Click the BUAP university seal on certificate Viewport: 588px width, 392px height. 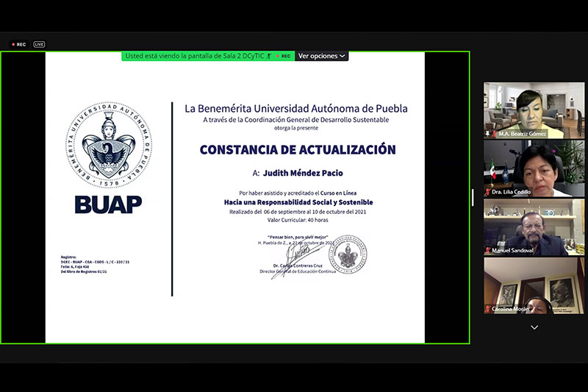tap(108, 145)
